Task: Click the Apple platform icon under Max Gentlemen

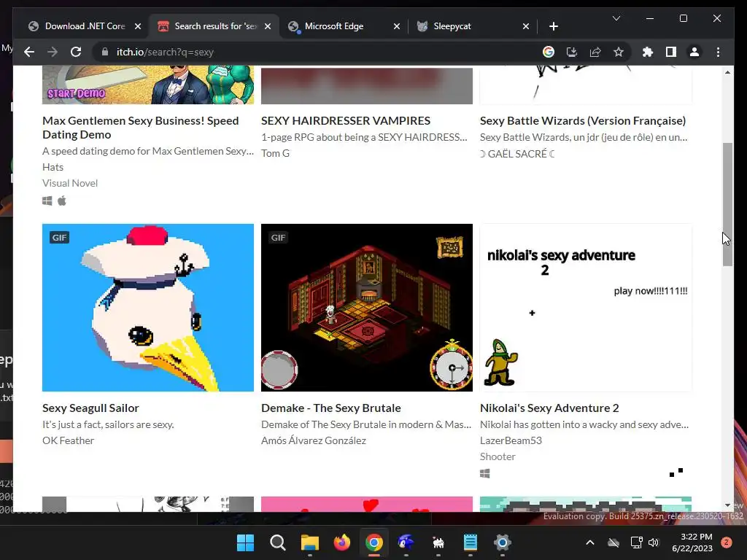Action: pyautogui.click(x=62, y=201)
